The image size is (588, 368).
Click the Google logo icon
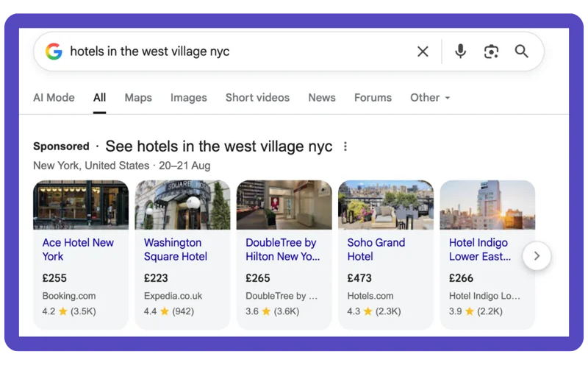pos(54,52)
